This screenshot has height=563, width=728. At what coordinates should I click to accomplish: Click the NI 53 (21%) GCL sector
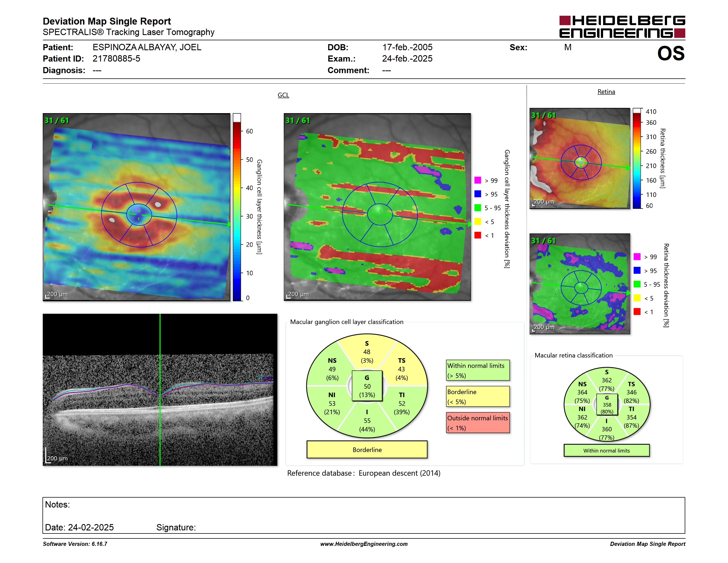[x=332, y=403]
